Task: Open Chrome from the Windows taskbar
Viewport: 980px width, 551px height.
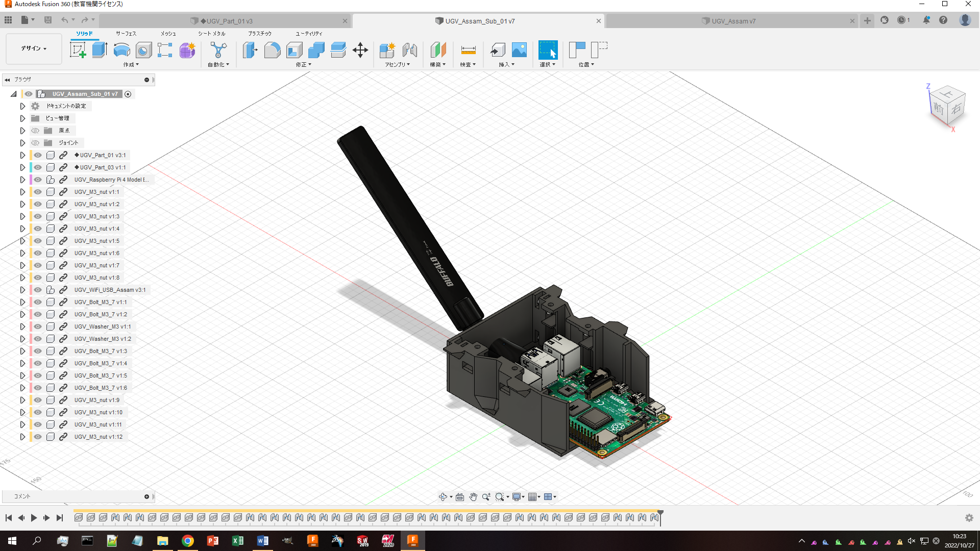Action: [188, 541]
